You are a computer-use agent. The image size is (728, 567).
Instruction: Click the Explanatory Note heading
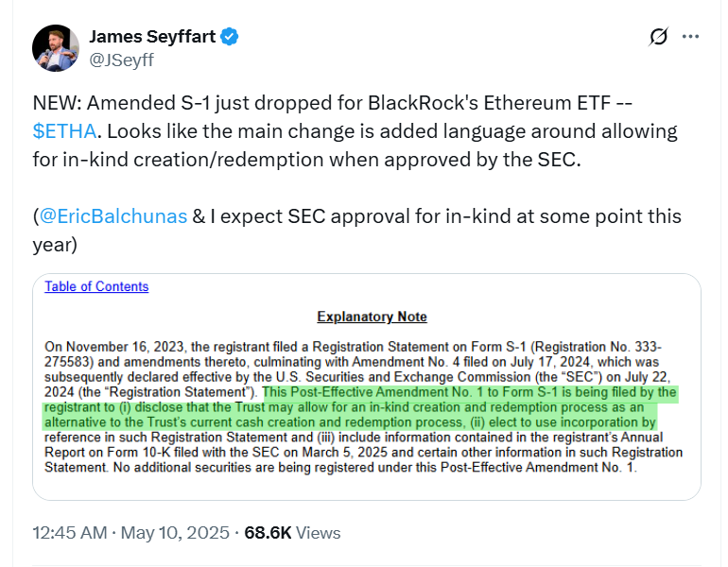click(x=372, y=317)
